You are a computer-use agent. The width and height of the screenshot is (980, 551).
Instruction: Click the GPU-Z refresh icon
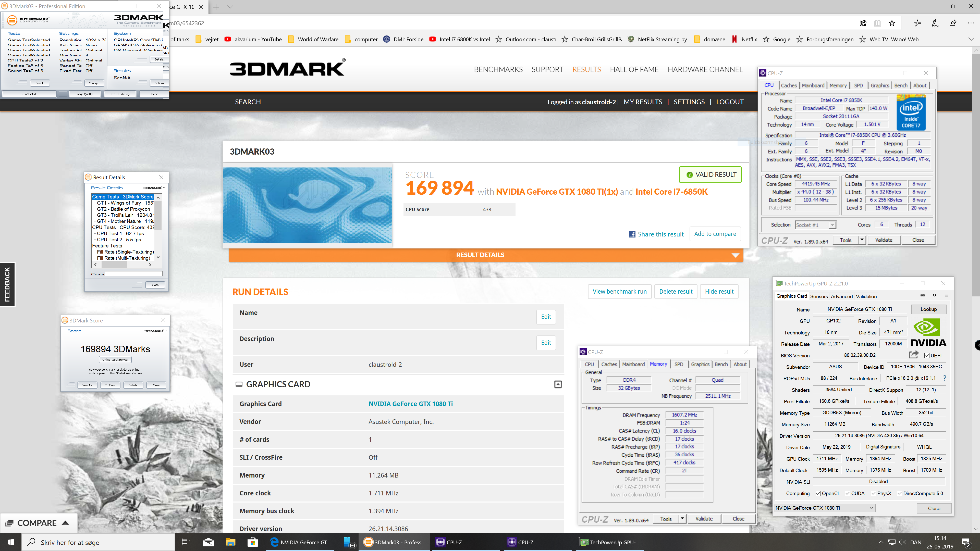[934, 295]
